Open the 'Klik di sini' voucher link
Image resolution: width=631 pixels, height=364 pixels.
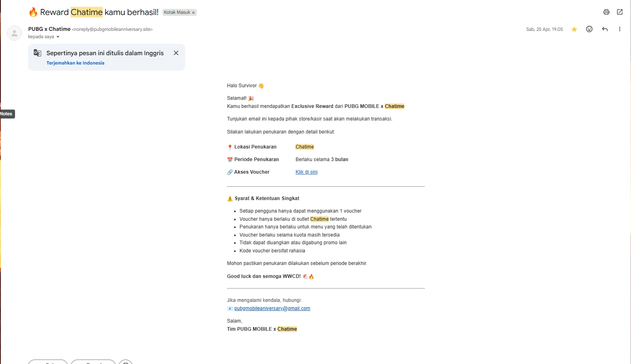[306, 172]
